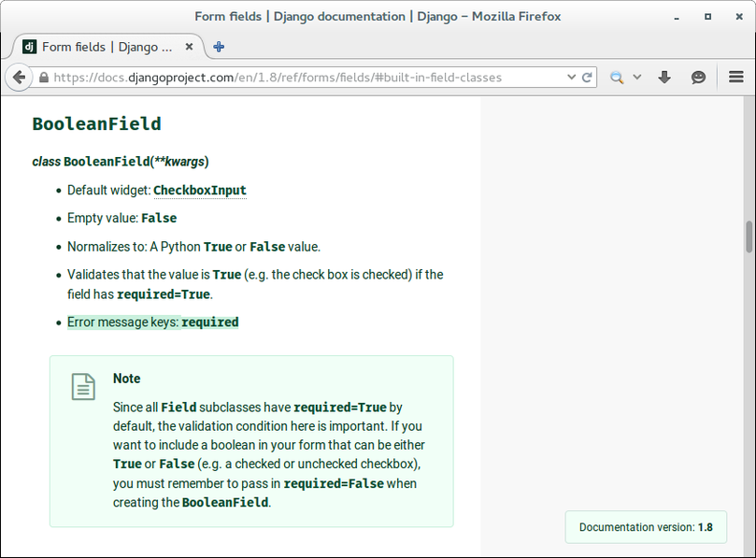Click the padlock site security icon
The width and height of the screenshot is (756, 558).
click(x=43, y=78)
